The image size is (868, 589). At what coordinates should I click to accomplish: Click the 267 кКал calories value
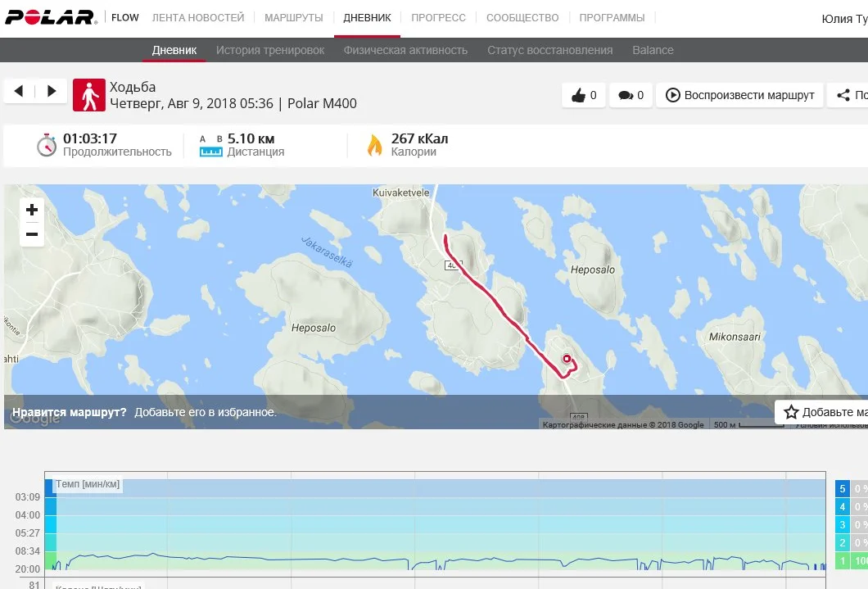pyautogui.click(x=419, y=138)
